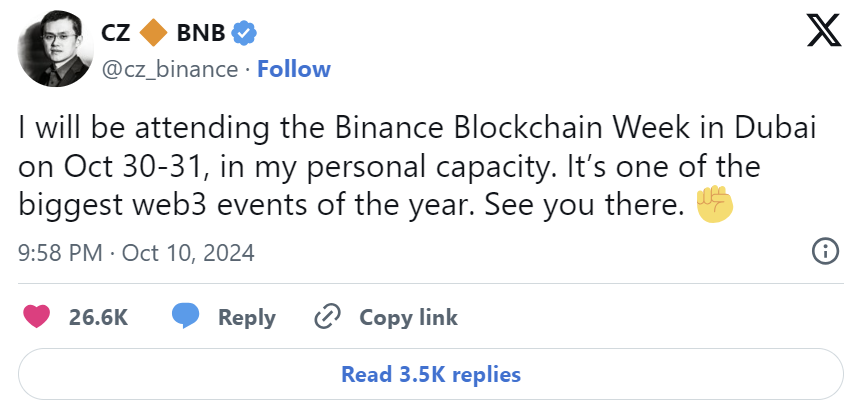Image resolution: width=858 pixels, height=407 pixels.
Task: Click the 26.6K likes count
Action: 98,317
